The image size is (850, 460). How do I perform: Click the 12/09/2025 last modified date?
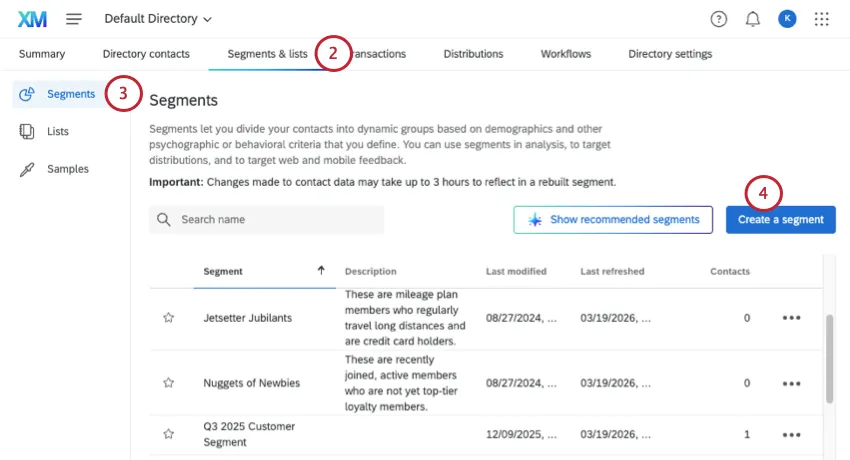click(x=521, y=435)
